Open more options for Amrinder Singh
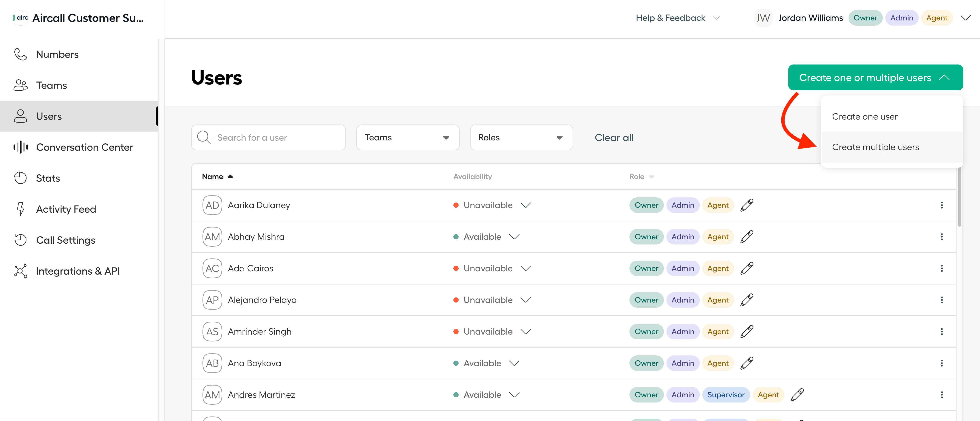Image resolution: width=980 pixels, height=421 pixels. pos(942,332)
